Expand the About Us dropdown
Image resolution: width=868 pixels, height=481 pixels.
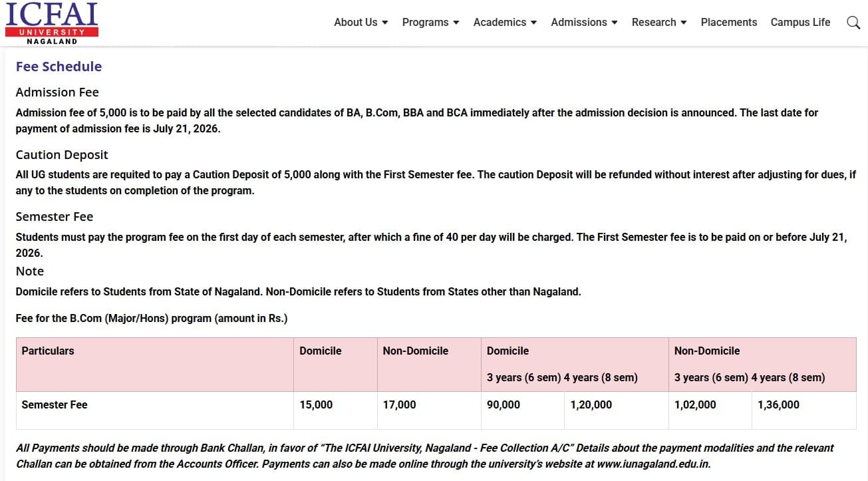(360, 22)
